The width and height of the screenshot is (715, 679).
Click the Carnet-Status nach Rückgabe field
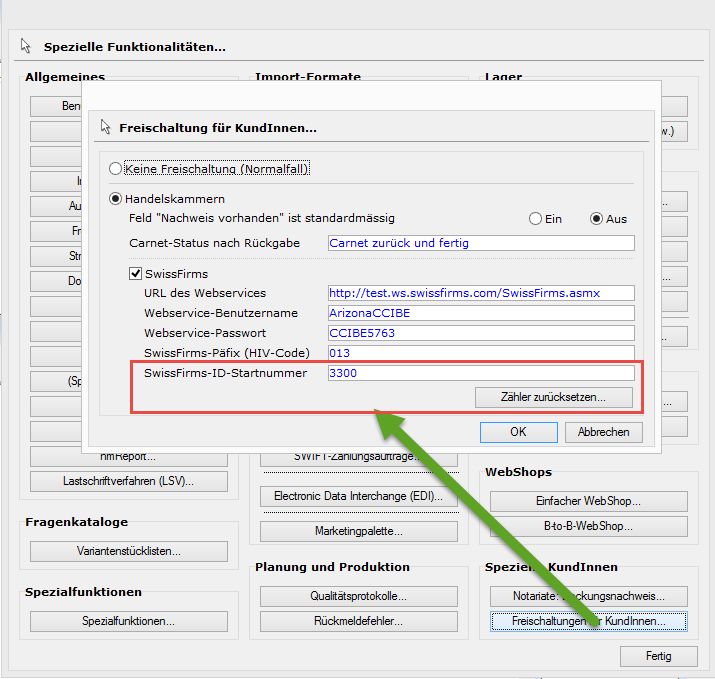[481, 243]
